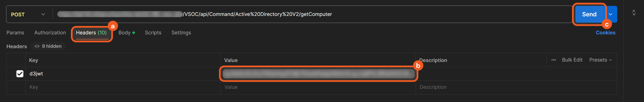Screen dimensions: 644x102
Task: Click the Send button
Action: pos(589,14)
